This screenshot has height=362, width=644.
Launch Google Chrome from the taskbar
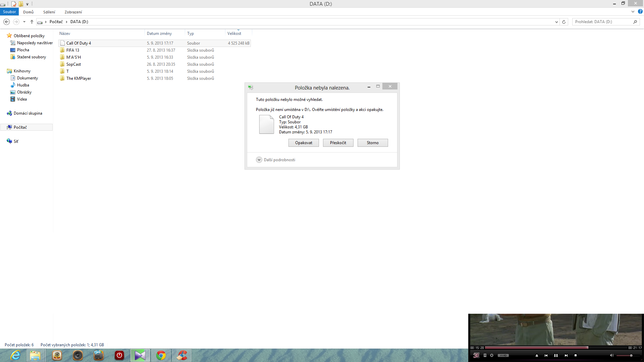[161, 355]
